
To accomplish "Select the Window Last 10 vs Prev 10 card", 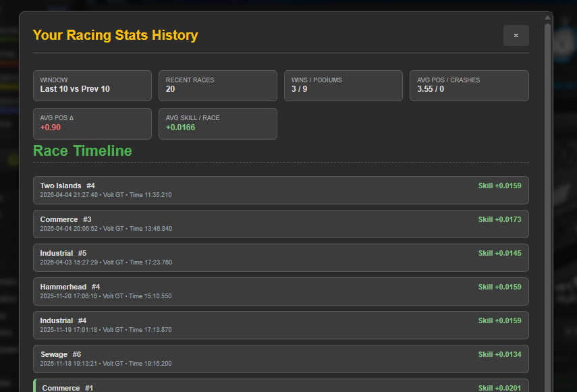I will [x=92, y=86].
